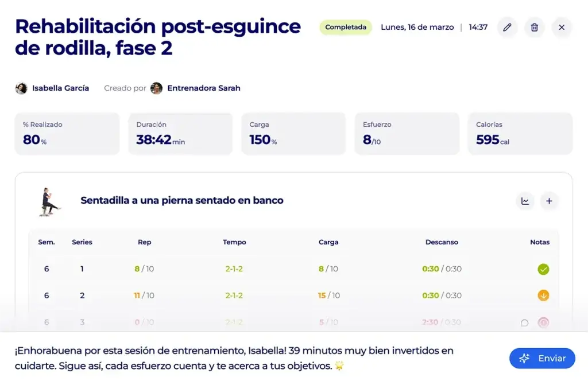588x385 pixels.
Task: Click the 2:30 / 0:30 rest in series 3
Action: point(442,322)
